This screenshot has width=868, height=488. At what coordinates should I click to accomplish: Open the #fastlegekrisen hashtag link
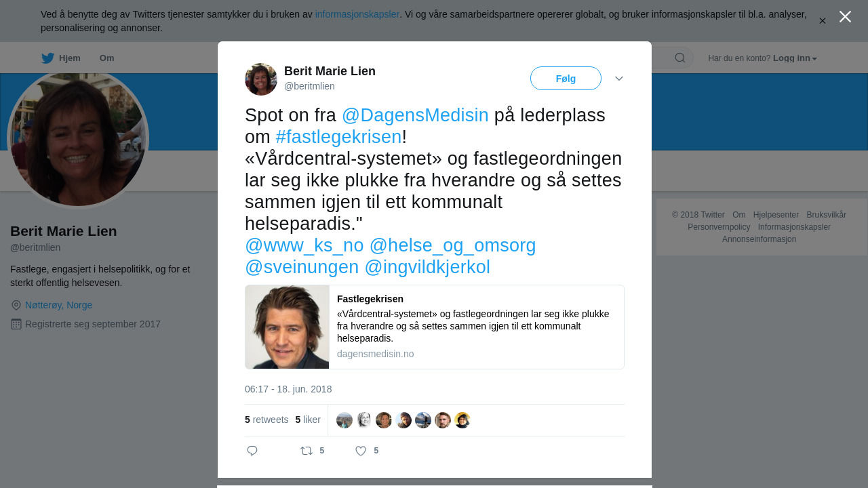pos(339,137)
